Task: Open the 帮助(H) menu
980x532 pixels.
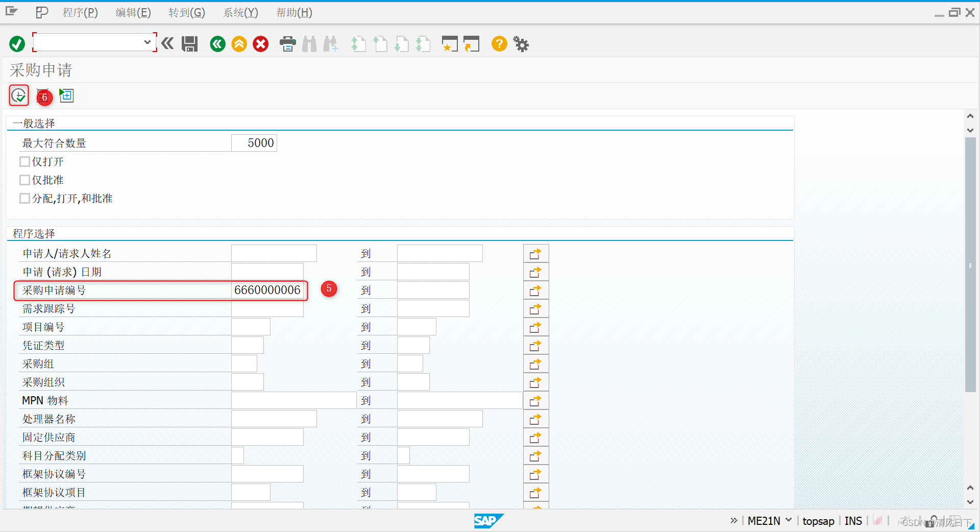Action: (x=294, y=12)
